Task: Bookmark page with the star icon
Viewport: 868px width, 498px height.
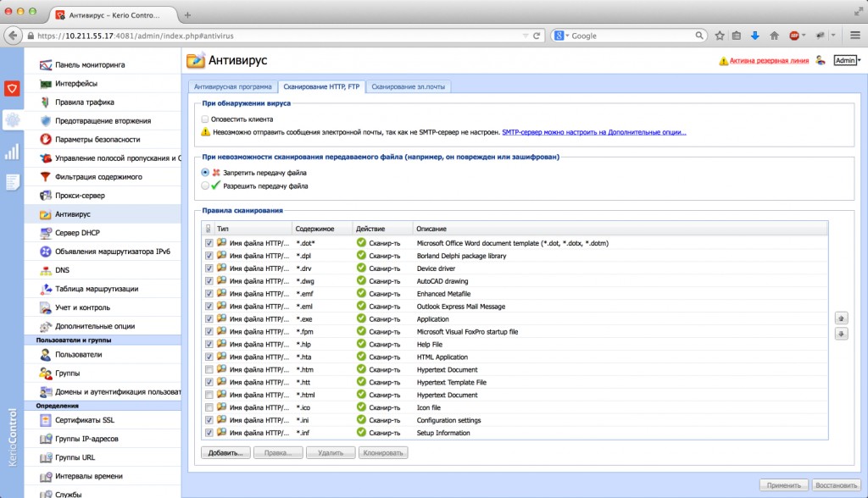Action: [x=720, y=36]
